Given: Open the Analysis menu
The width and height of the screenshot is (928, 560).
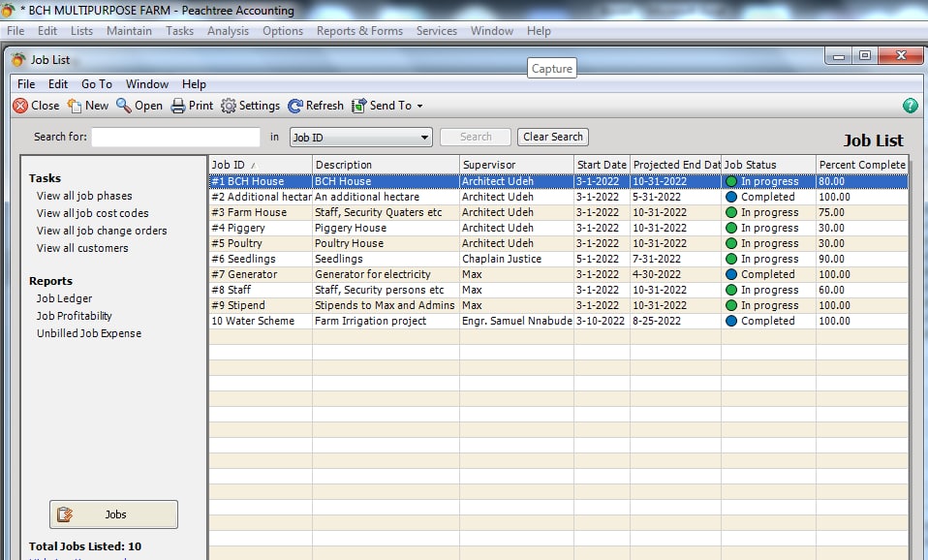Looking at the screenshot, I should [228, 31].
